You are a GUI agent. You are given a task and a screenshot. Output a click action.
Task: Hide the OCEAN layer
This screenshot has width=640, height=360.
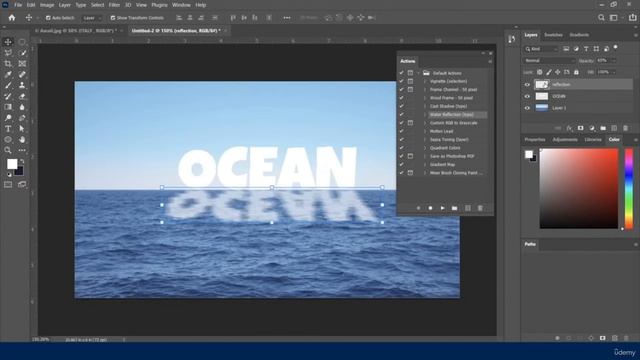coord(527,96)
